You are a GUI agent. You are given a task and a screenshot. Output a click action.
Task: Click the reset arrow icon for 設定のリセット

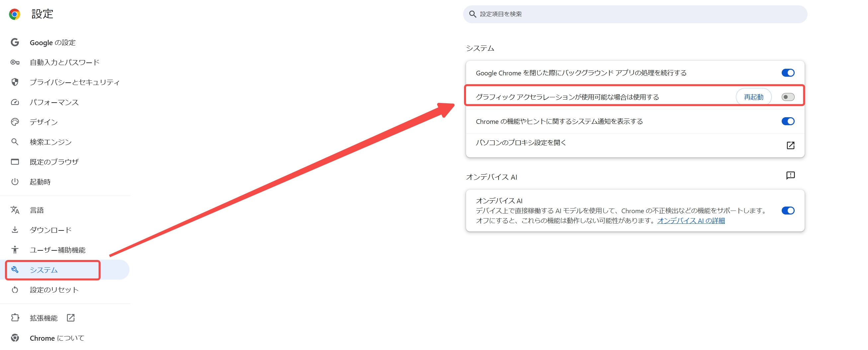click(15, 290)
